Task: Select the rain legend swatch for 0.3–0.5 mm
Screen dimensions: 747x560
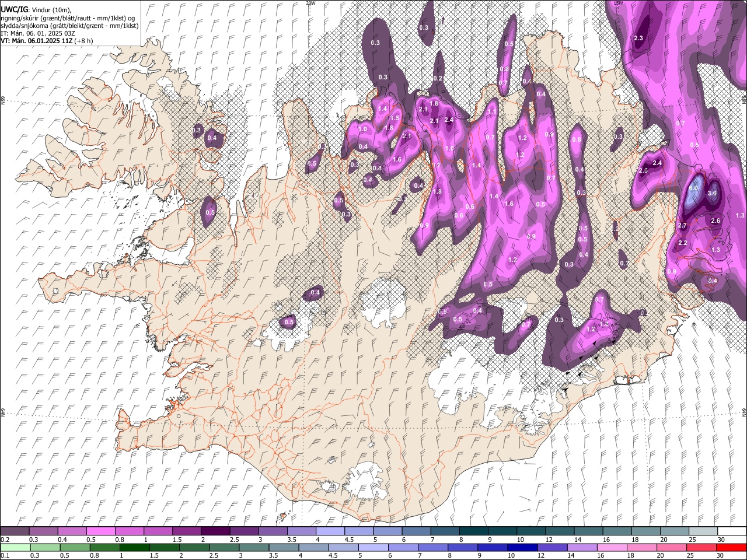Action: pyautogui.click(x=45, y=547)
